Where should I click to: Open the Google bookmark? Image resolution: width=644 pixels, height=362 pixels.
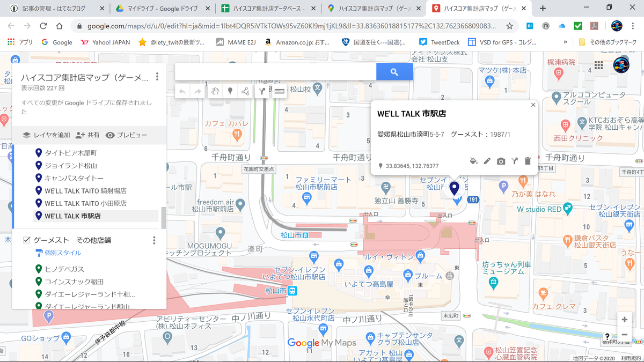click(x=56, y=42)
